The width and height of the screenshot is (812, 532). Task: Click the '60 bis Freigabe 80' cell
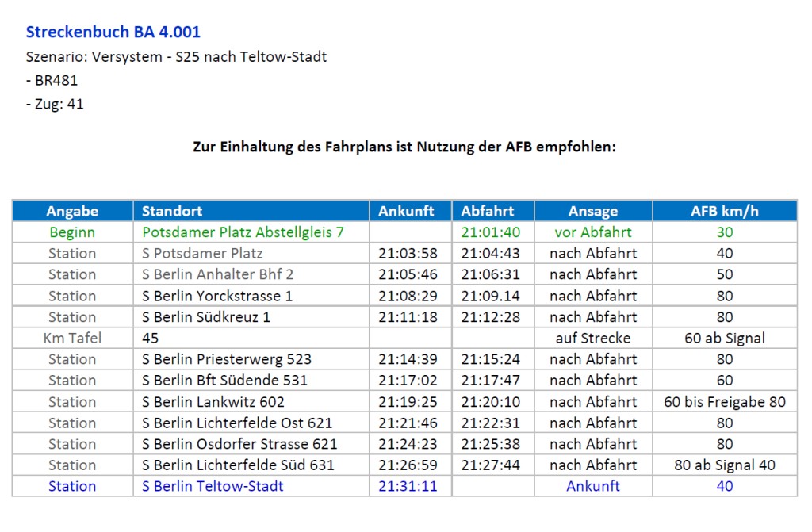coord(725,402)
